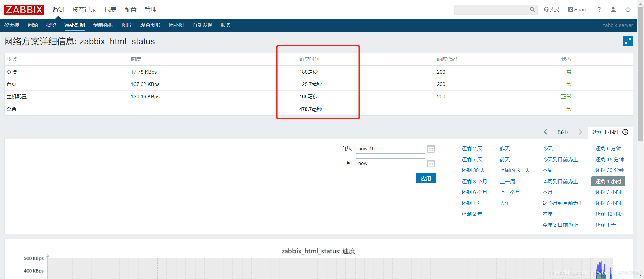644x279 pixels.
Task: Open the 监测 main menu
Action: (x=58, y=10)
